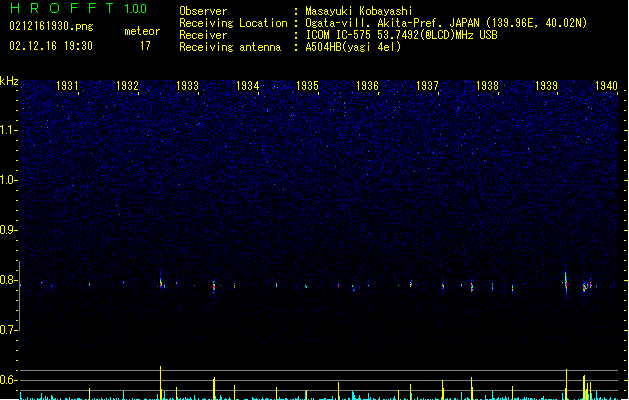
Task: Click the Receiving Location label
Action: tap(233, 23)
